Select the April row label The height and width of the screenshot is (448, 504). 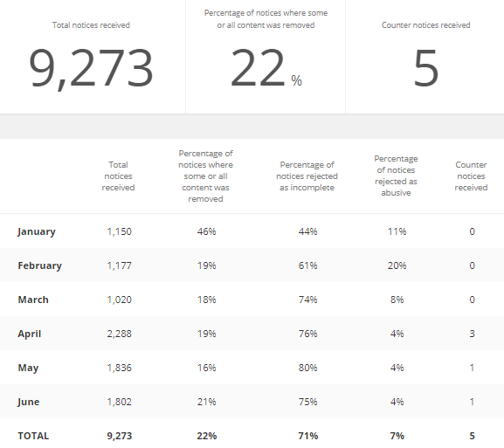click(x=29, y=334)
